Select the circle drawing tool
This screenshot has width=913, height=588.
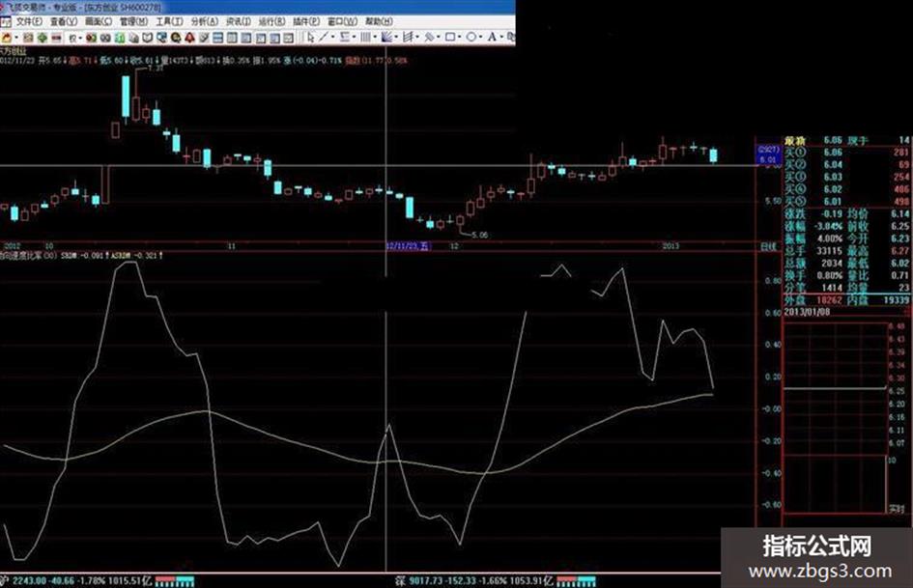click(x=471, y=38)
